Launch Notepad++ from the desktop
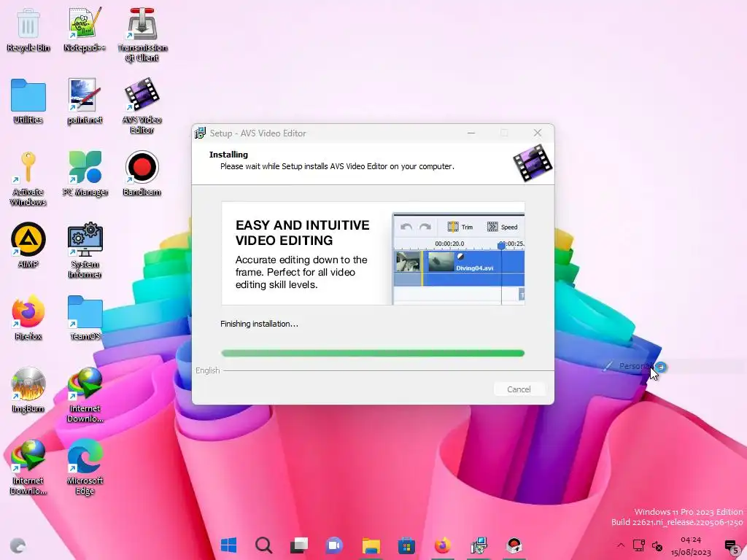 (x=85, y=29)
